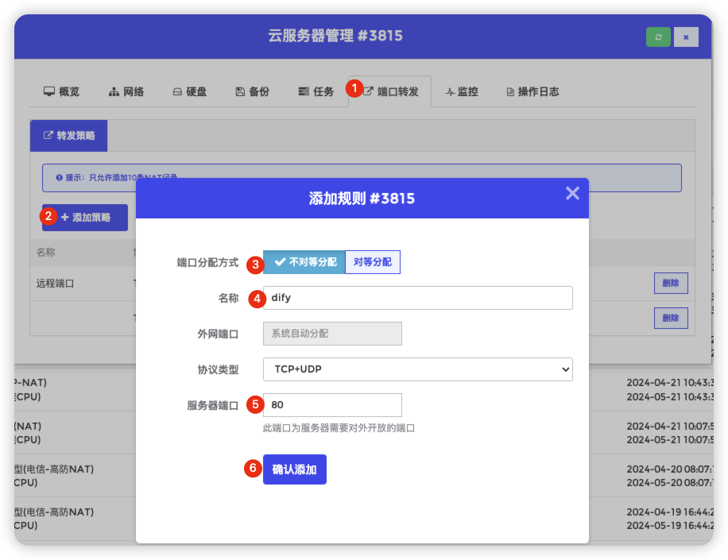This screenshot has height=560, width=728.
Task: Select the 任务 tab
Action: 316,91
